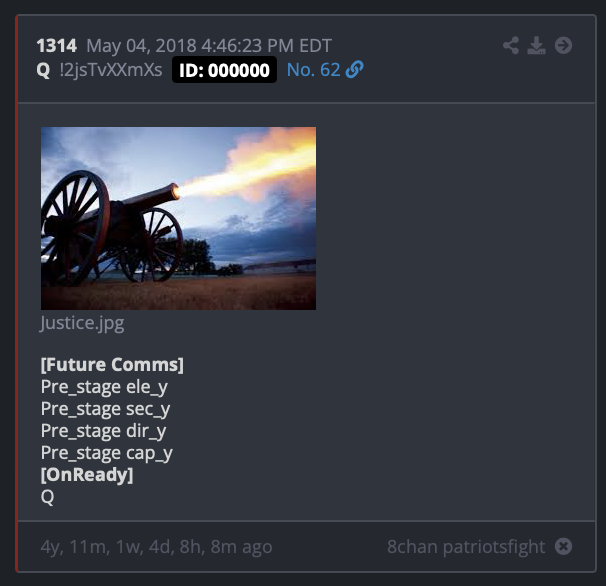Open the No. 62 post link
This screenshot has height=586, width=606.
point(313,70)
